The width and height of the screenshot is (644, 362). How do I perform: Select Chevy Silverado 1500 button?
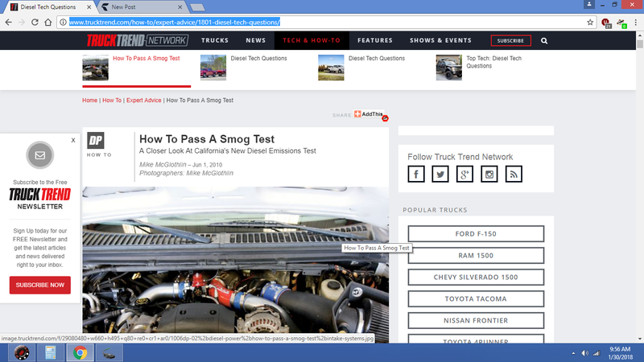pos(476,277)
